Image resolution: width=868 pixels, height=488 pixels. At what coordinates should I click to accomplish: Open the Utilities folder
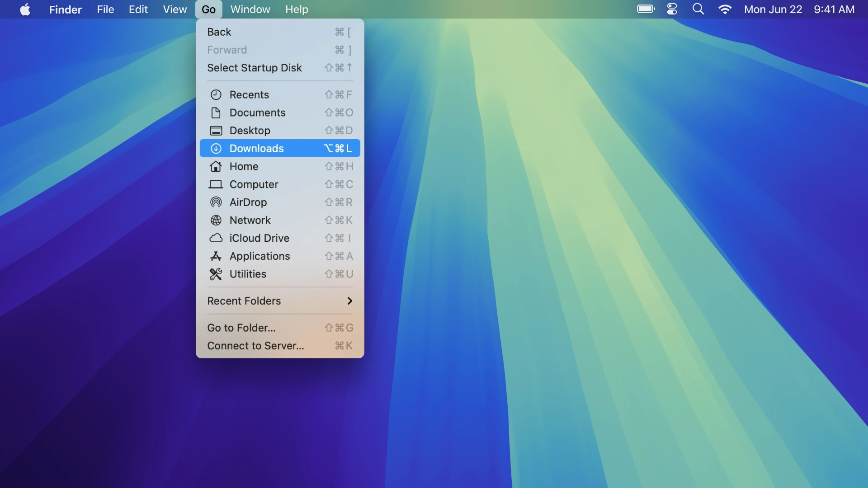(248, 274)
